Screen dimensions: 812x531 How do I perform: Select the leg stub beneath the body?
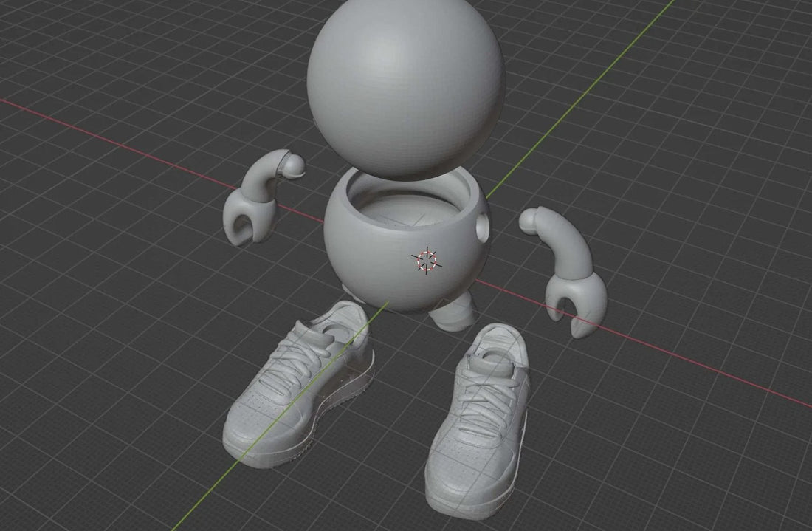click(x=455, y=312)
